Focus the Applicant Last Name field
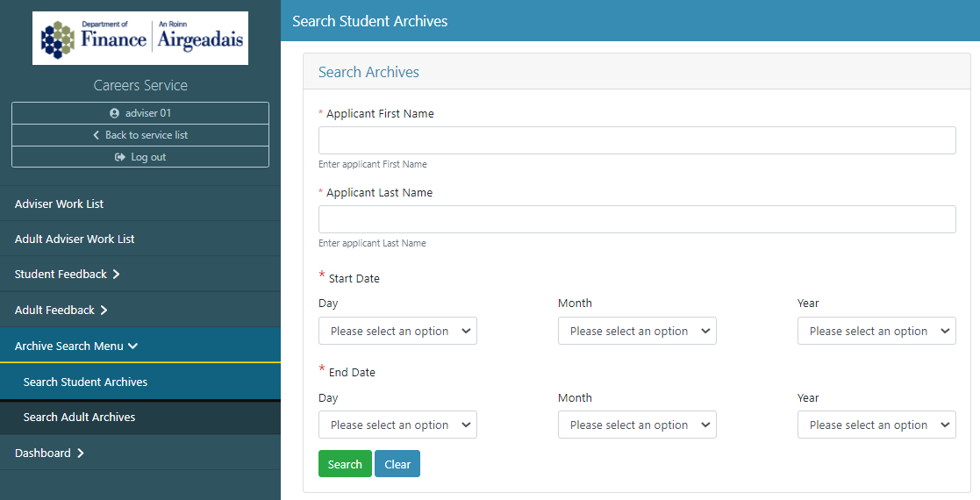Screen dimensions: 980x500 pos(637,219)
